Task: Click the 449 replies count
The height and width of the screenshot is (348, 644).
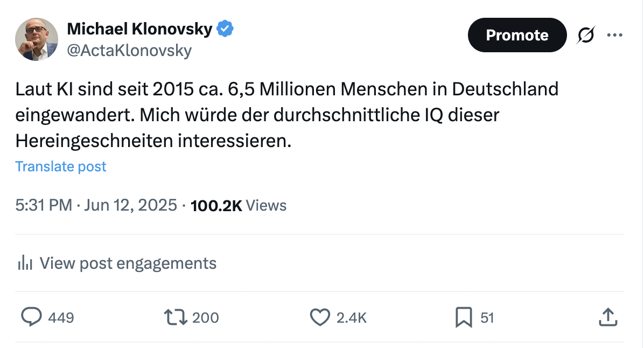Action: click(x=61, y=318)
